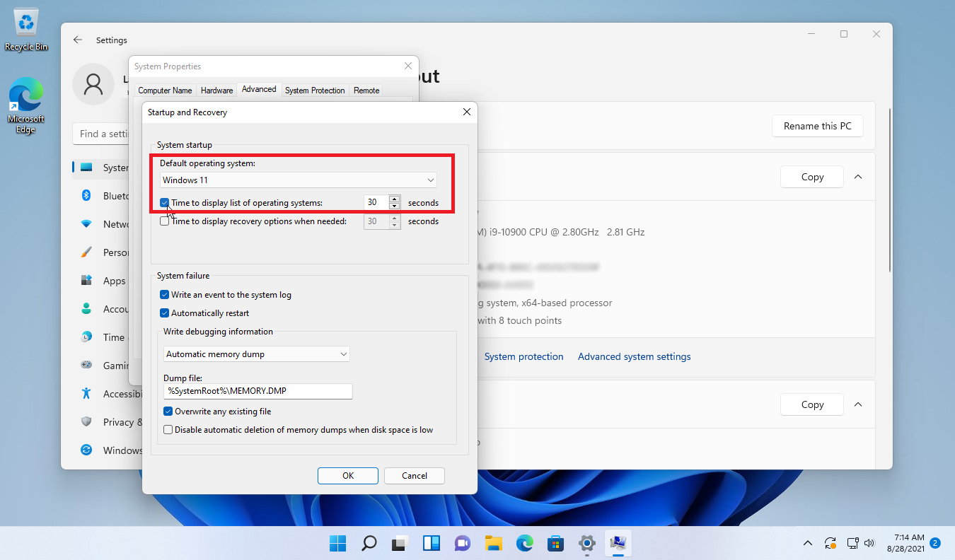Enable Time to display recovery options
The width and height of the screenshot is (955, 560).
coord(165,221)
